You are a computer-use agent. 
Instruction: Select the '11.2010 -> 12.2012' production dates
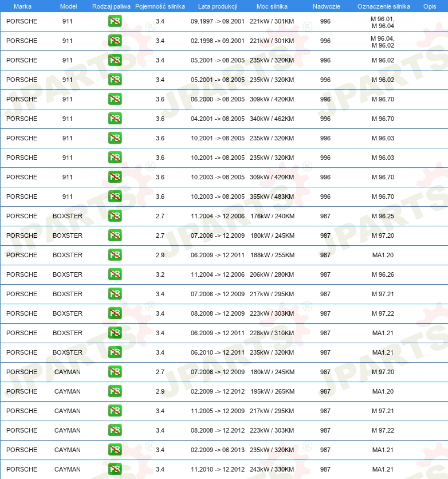tap(218, 469)
